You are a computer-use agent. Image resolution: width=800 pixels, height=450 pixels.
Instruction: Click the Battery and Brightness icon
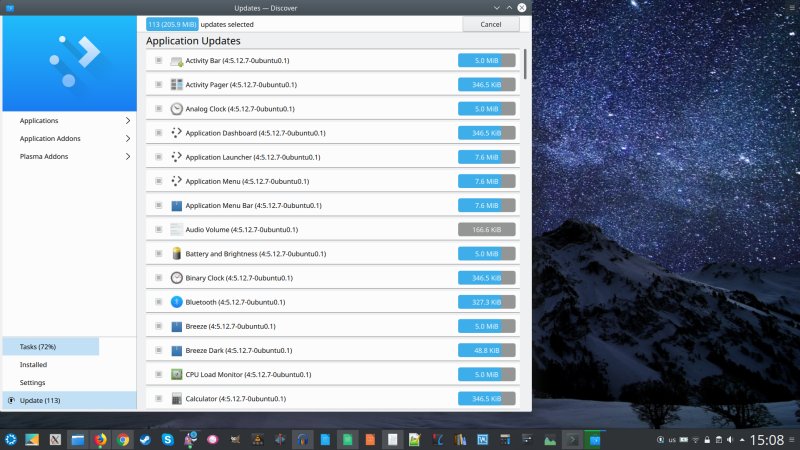coord(177,254)
